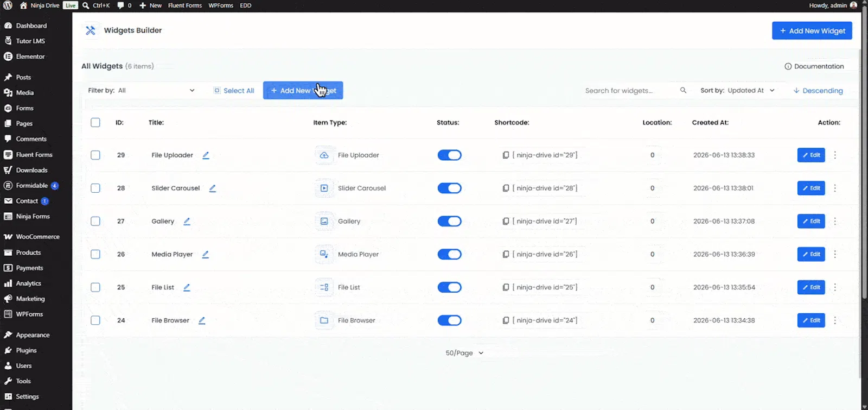The height and width of the screenshot is (410, 868).
Task: Edit Media Player title with pencil icon
Action: (205, 254)
